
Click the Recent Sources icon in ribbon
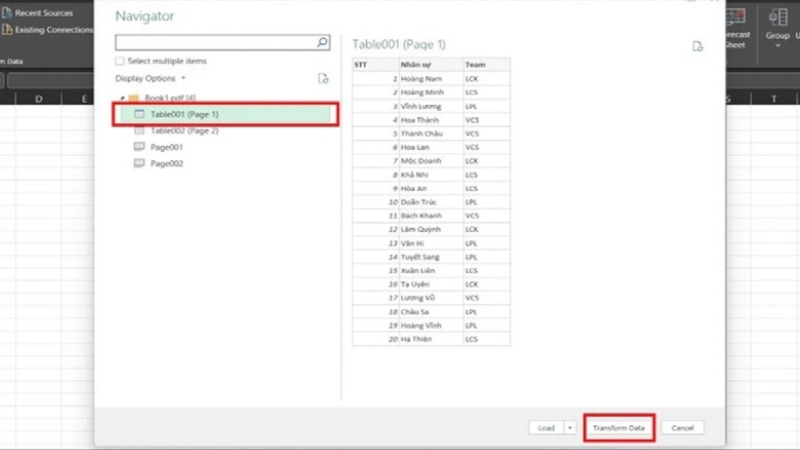point(7,12)
